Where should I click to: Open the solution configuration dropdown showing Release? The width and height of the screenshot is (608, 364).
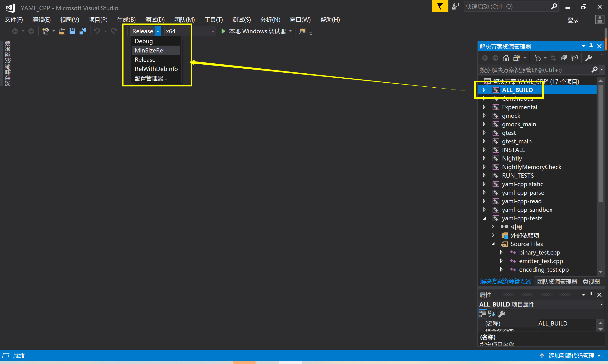(x=158, y=31)
